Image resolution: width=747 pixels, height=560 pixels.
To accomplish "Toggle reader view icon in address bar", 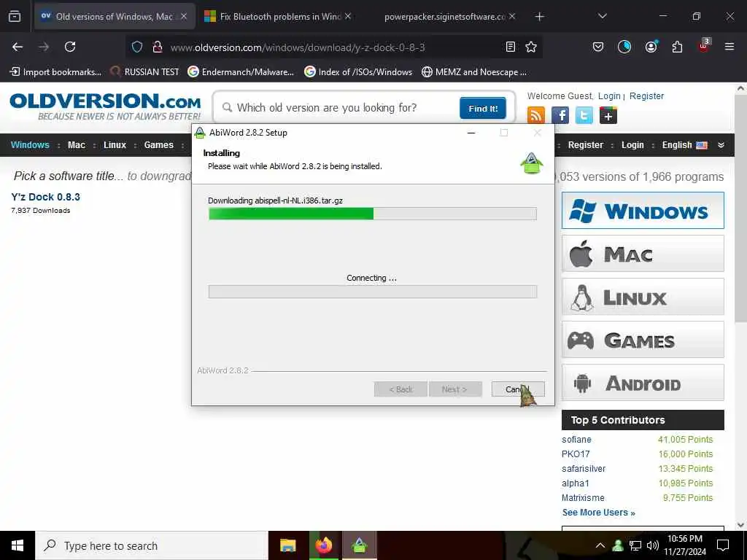I will [x=510, y=47].
